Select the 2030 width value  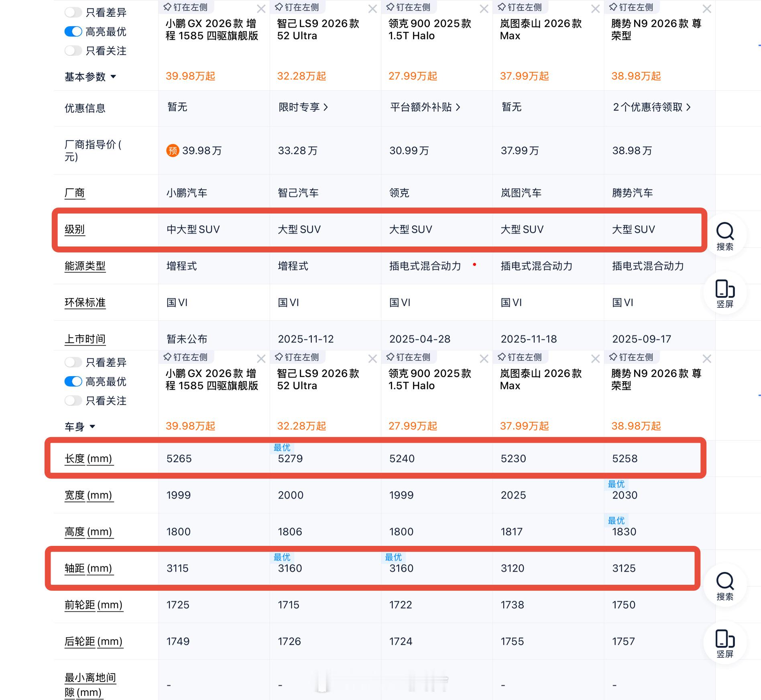(x=625, y=495)
